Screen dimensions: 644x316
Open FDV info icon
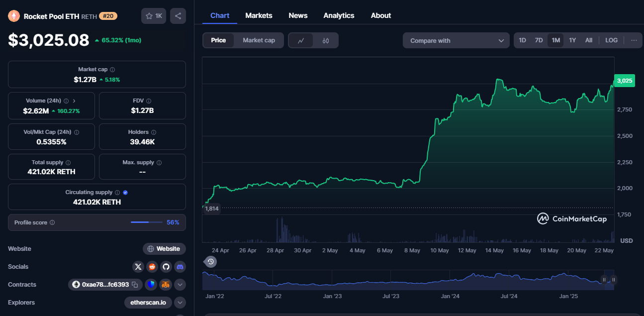tap(149, 101)
